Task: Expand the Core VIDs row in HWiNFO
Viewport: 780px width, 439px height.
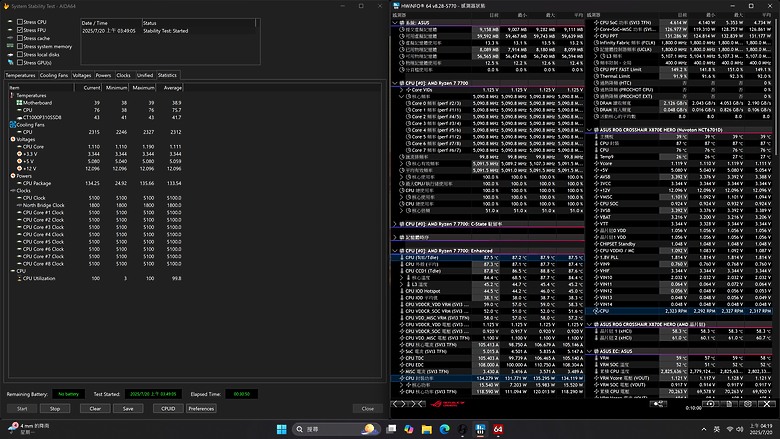Action: pyautogui.click(x=401, y=90)
